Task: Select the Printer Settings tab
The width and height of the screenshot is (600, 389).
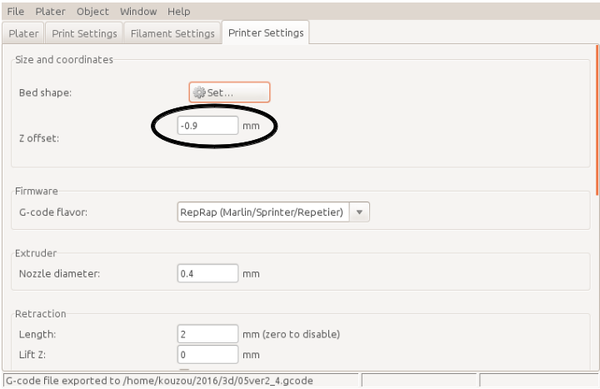Action: (266, 33)
